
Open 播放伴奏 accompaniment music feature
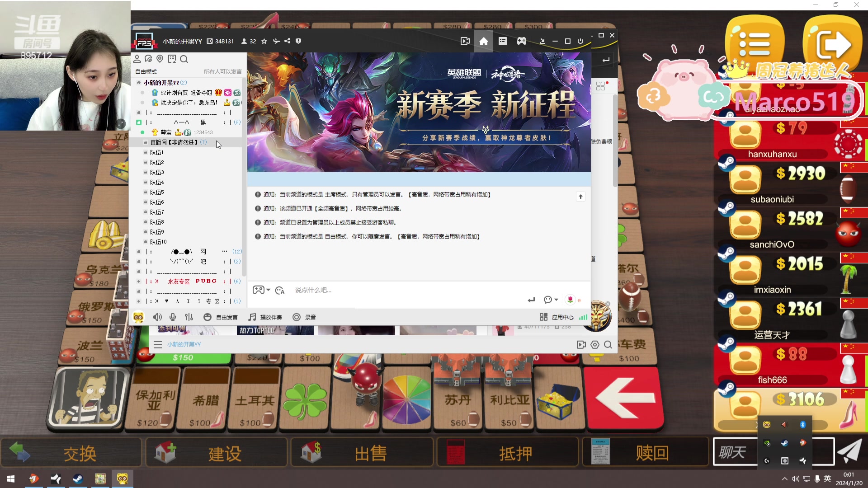click(x=266, y=317)
